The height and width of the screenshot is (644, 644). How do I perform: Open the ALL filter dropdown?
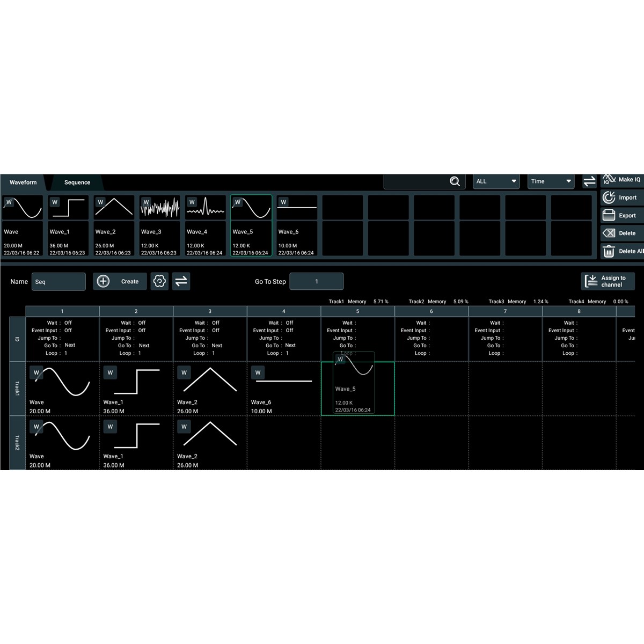496,181
